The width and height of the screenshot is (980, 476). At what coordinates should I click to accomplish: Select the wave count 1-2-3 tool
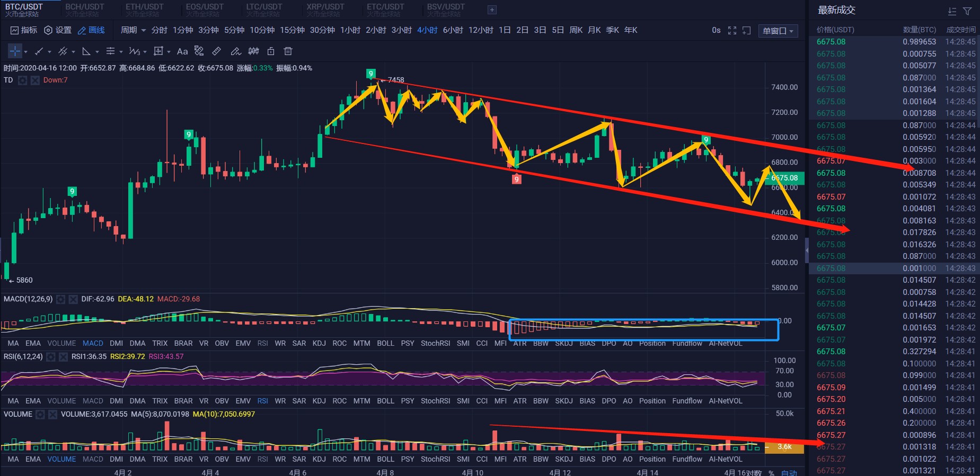[x=134, y=51]
